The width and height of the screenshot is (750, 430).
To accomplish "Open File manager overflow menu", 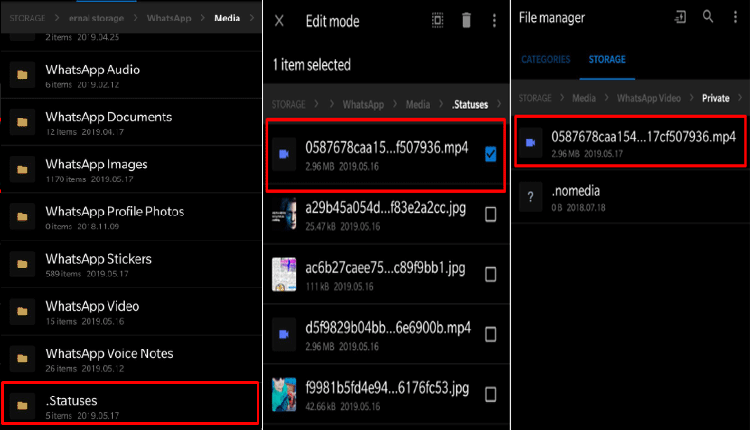I will point(735,18).
